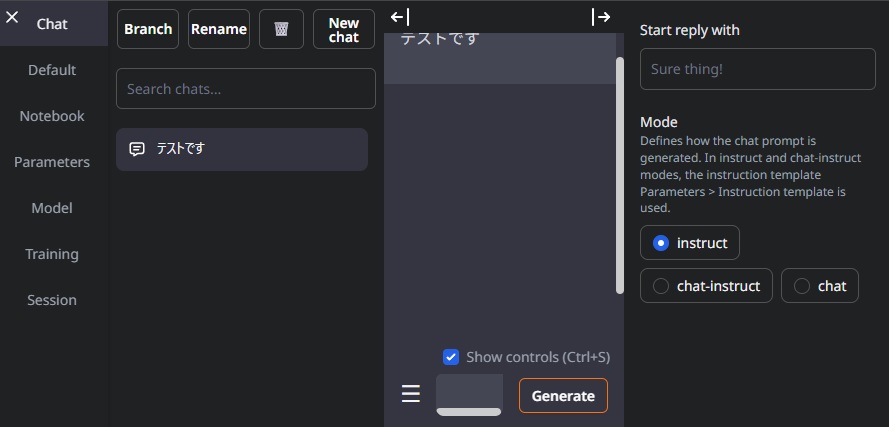
Task: Uncheck Show controls (Ctrl+S) checkbox
Action: click(451, 357)
